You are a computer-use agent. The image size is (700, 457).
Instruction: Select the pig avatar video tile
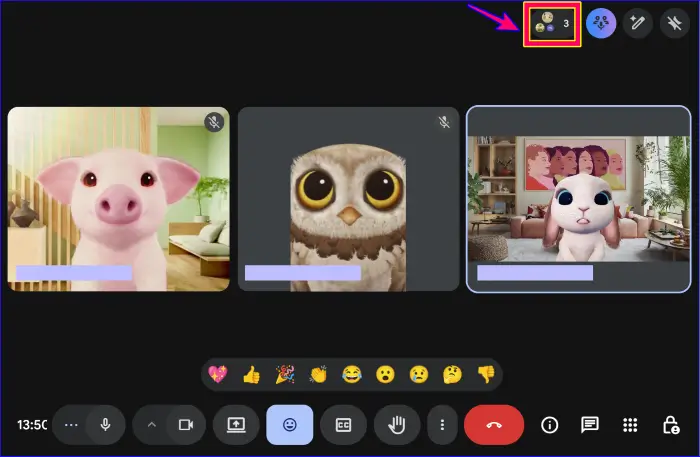point(119,199)
